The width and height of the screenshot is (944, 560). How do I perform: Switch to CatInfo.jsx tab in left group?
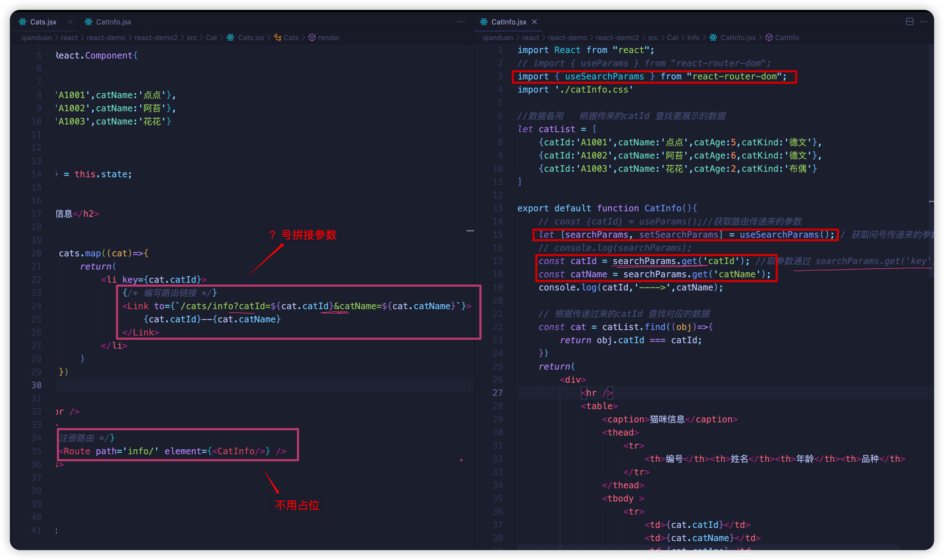coord(113,22)
